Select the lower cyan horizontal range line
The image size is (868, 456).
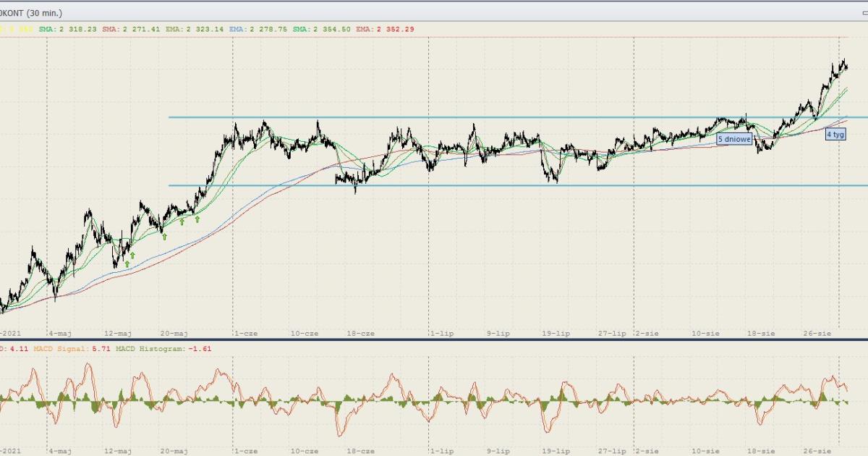click(434, 185)
